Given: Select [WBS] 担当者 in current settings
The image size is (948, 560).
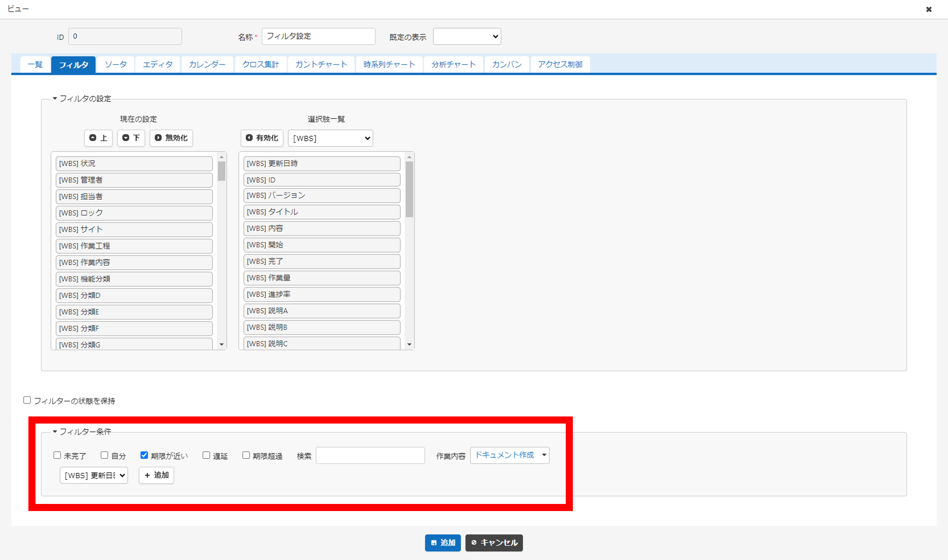Looking at the screenshot, I should [134, 197].
